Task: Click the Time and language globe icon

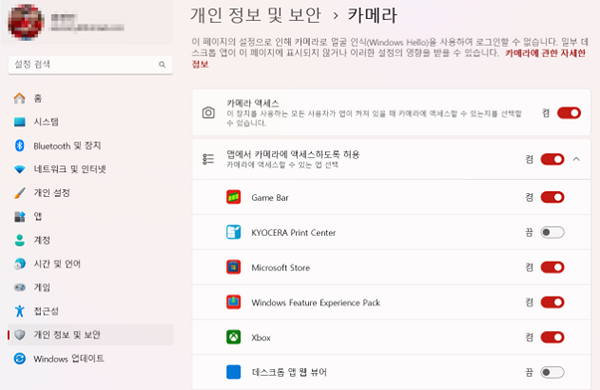Action: (20, 264)
